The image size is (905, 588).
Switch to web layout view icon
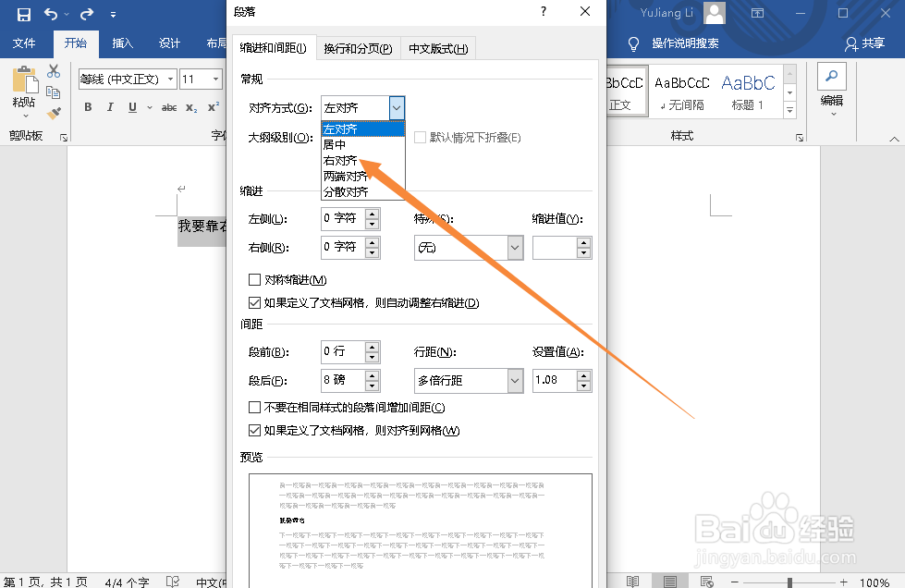coord(706,582)
